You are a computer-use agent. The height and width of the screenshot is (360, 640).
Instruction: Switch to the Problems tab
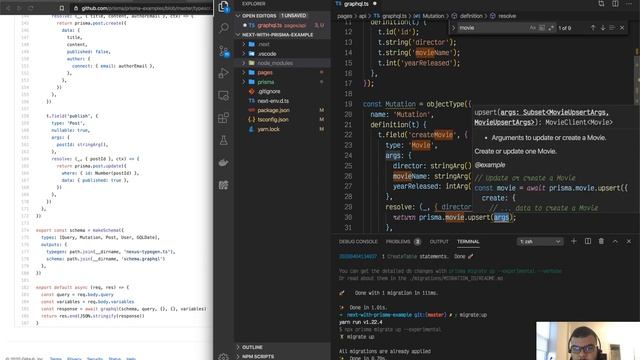[402, 242]
